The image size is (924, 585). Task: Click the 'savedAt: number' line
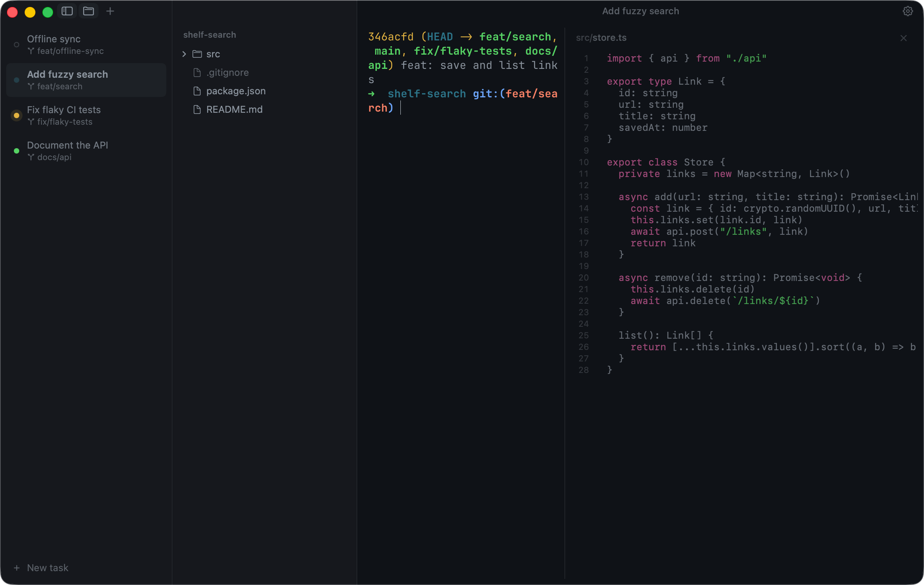coord(663,127)
